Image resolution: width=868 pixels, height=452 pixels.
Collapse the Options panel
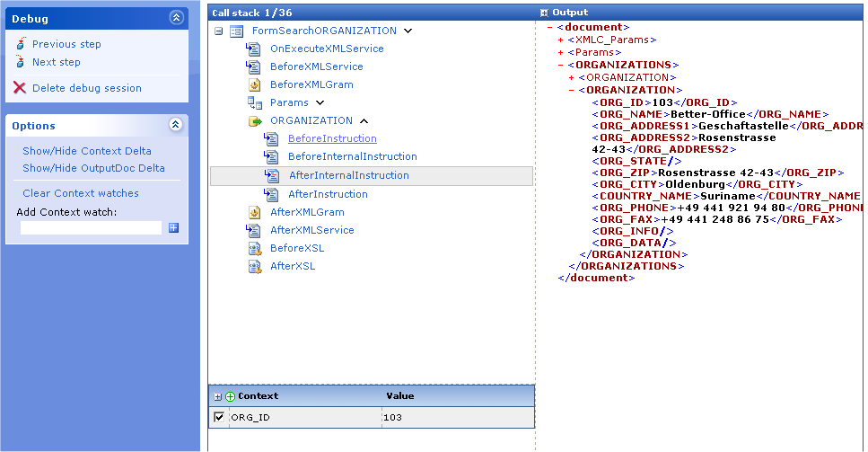pyautogui.click(x=176, y=126)
